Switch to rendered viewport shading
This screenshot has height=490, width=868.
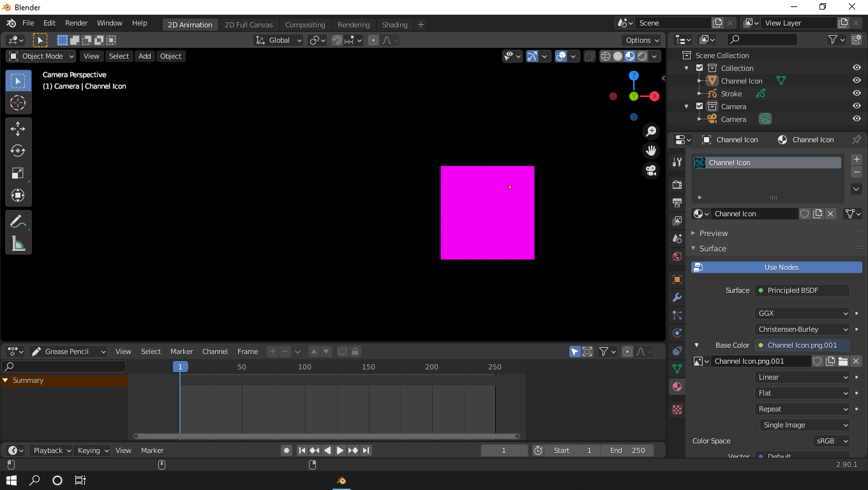coord(642,56)
